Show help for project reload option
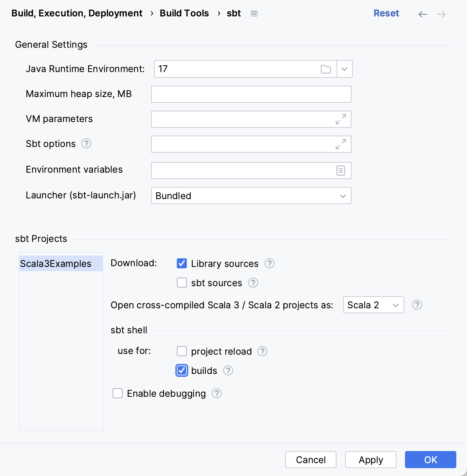The width and height of the screenshot is (467, 476). click(262, 351)
